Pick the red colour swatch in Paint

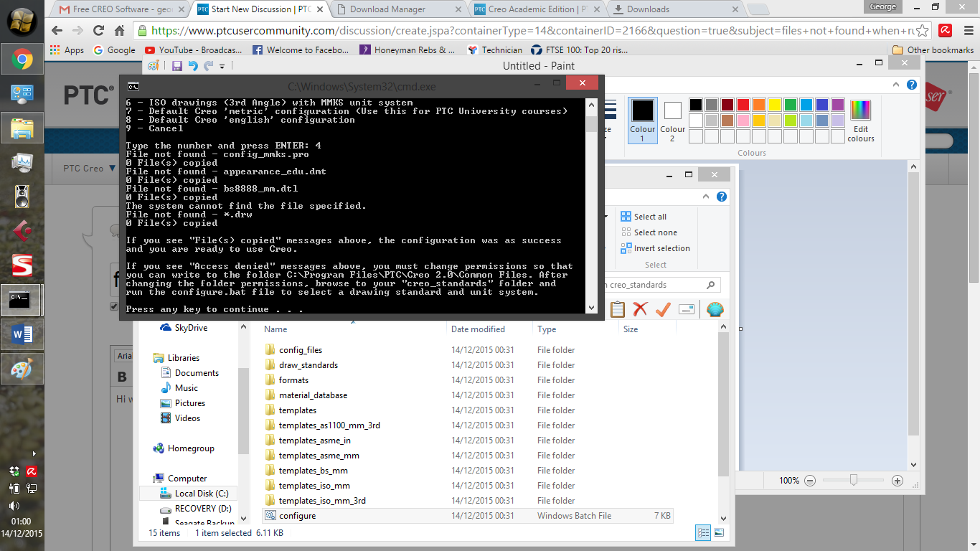tap(743, 105)
